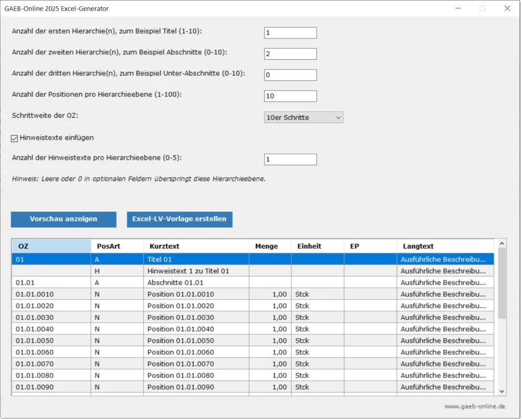Click the OZ cell 01.01

click(51, 282)
